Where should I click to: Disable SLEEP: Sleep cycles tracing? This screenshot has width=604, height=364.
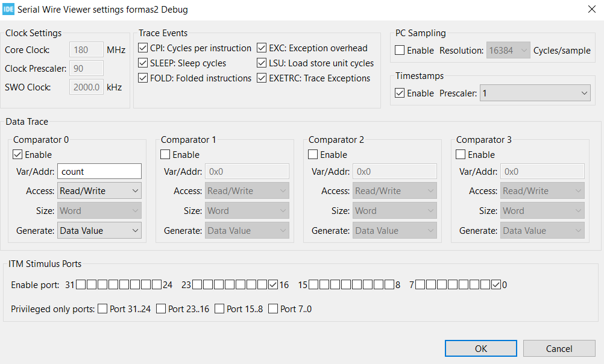143,63
